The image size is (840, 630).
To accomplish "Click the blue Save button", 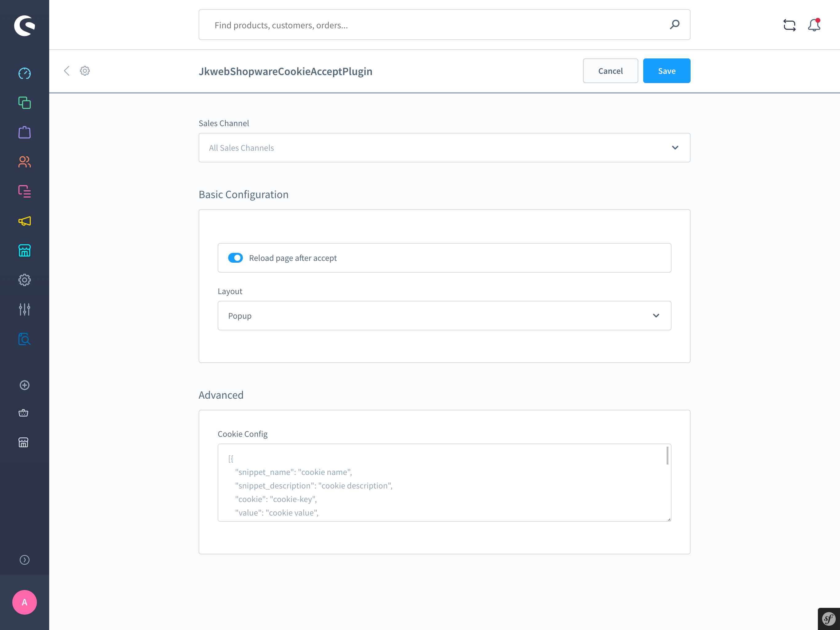I will [x=667, y=71].
